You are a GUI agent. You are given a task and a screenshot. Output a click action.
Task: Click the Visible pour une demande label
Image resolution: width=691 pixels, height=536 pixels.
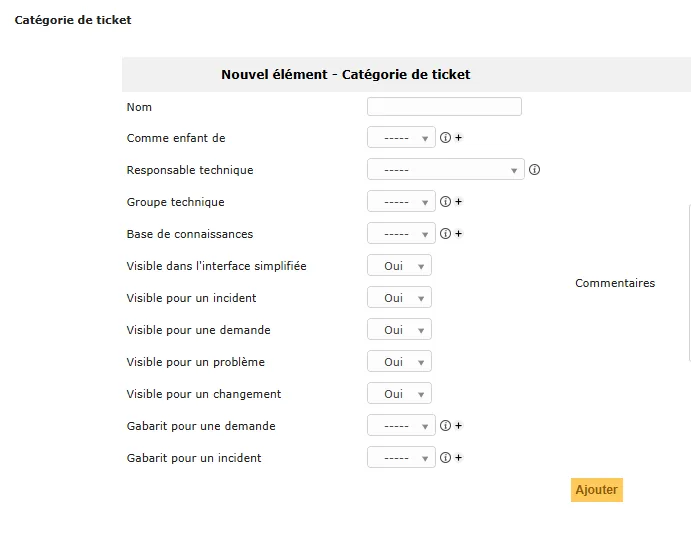click(198, 330)
